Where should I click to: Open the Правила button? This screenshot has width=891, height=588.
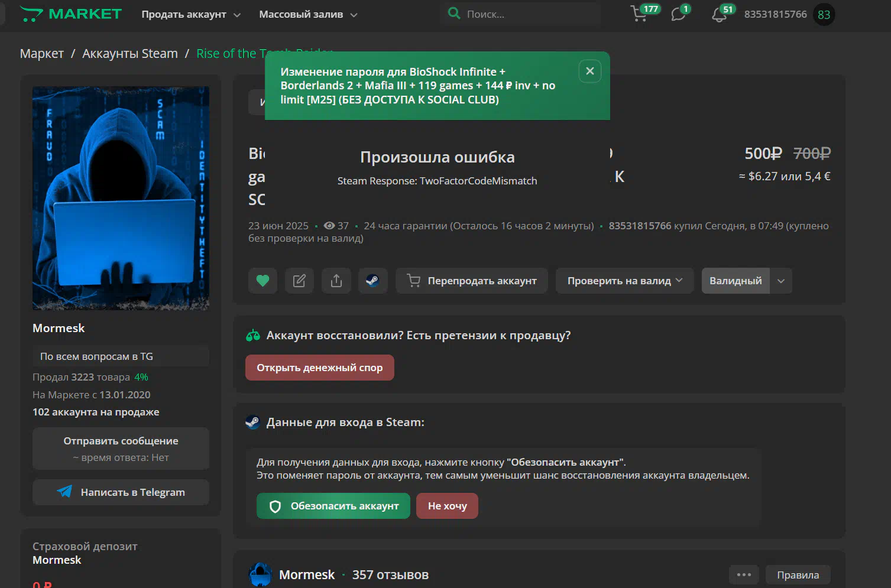tap(798, 575)
